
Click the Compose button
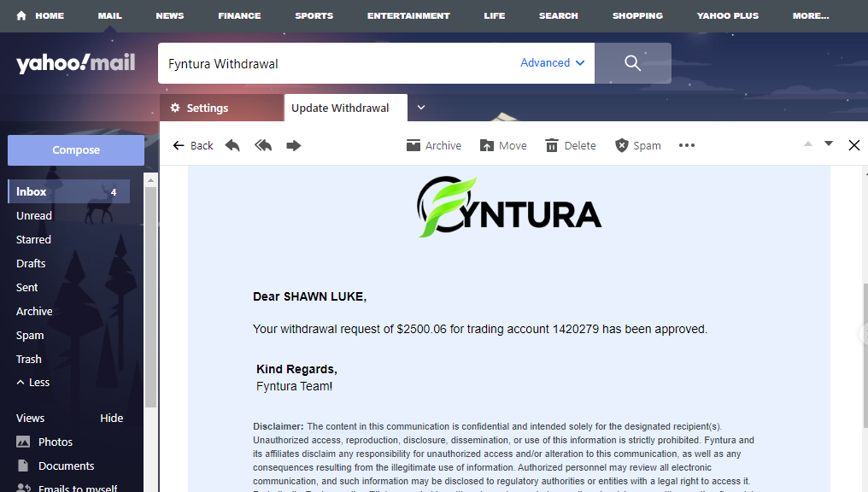pos(76,150)
